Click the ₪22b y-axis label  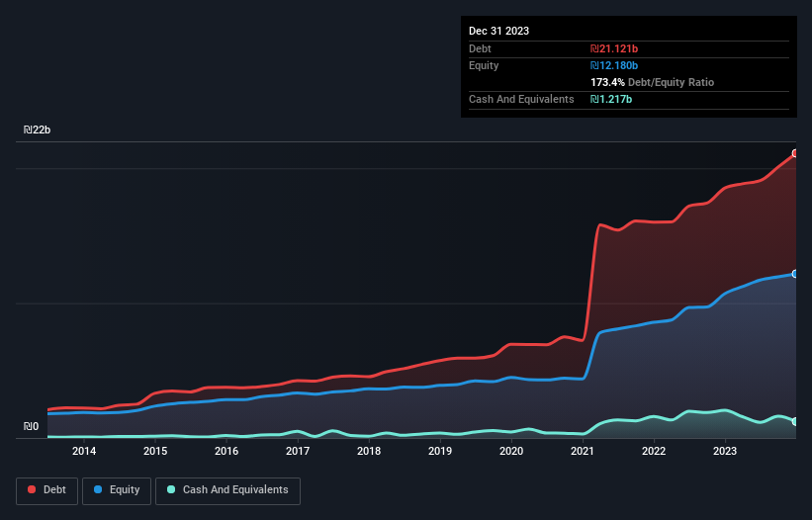[x=37, y=130]
